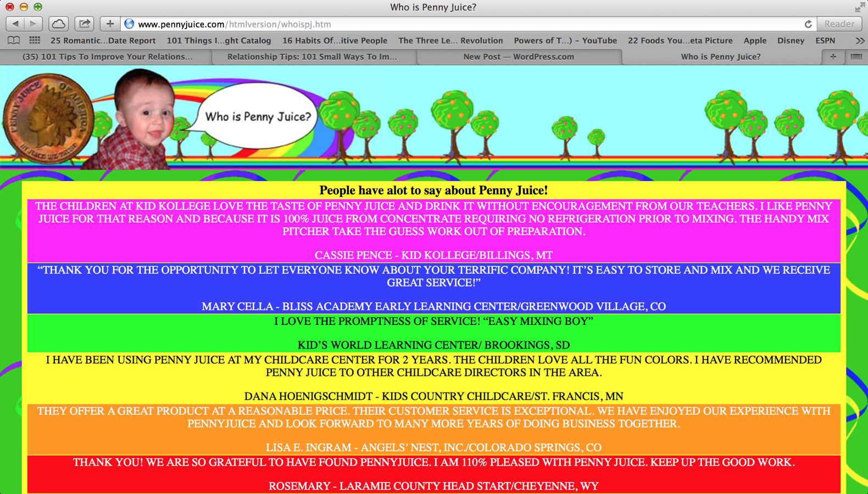This screenshot has width=868, height=494.
Task: Click the site globe icon in address bar
Action: [129, 24]
